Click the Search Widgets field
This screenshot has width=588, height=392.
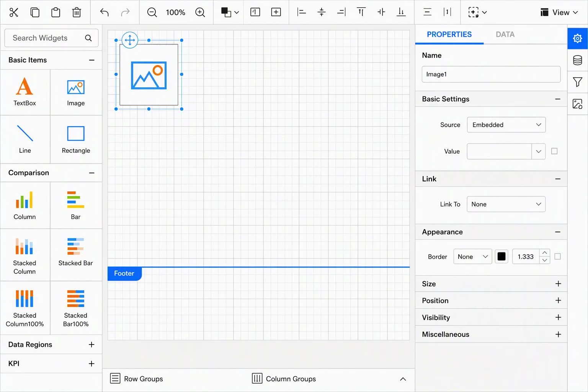pos(51,38)
